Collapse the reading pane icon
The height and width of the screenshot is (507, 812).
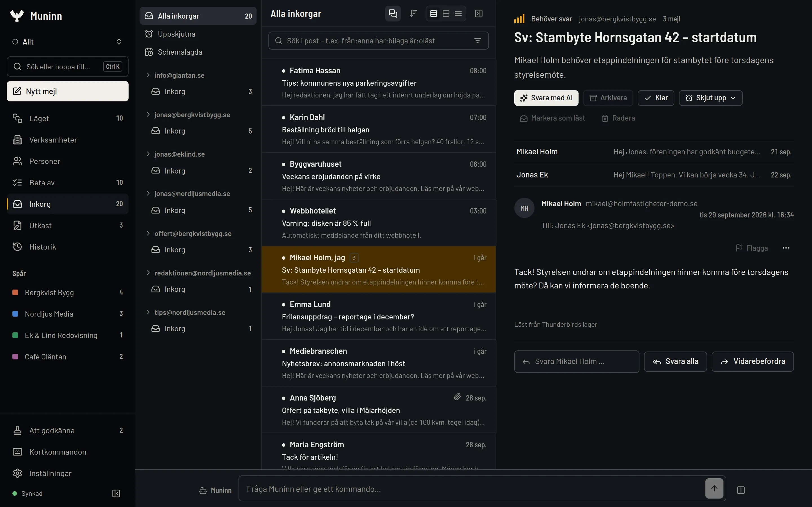tap(478, 14)
